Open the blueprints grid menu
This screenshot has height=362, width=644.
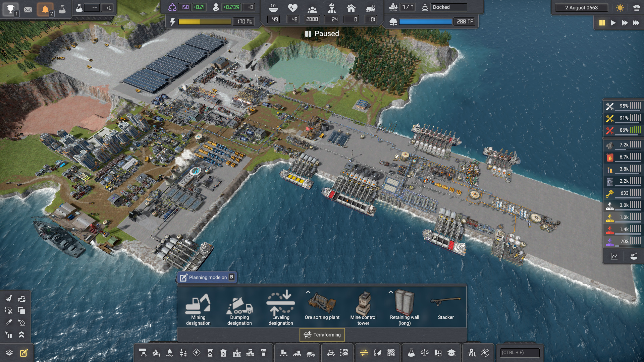coord(438,353)
